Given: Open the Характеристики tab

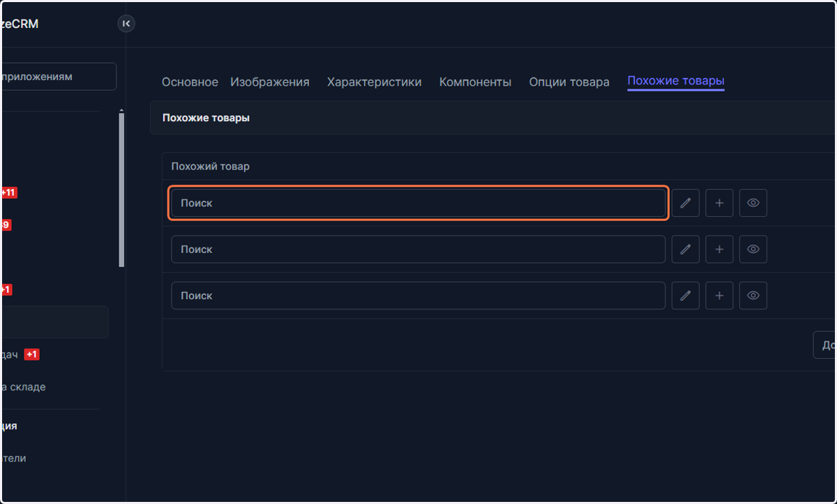Looking at the screenshot, I should [x=375, y=82].
